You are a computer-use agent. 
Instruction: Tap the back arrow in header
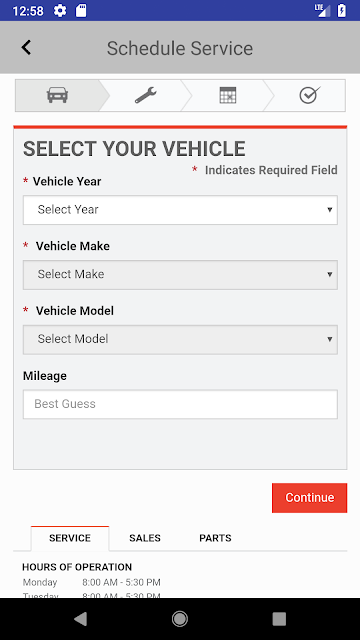point(26,48)
